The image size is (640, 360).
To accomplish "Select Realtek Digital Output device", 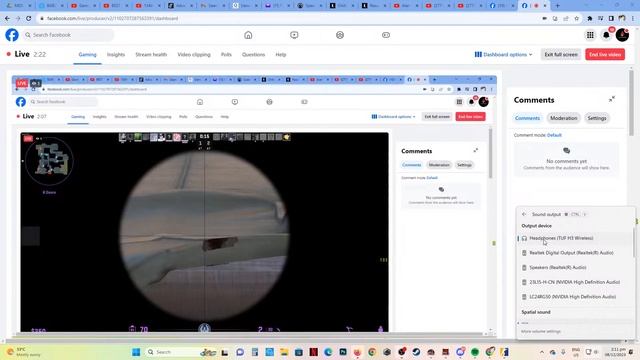I will tap(575, 253).
